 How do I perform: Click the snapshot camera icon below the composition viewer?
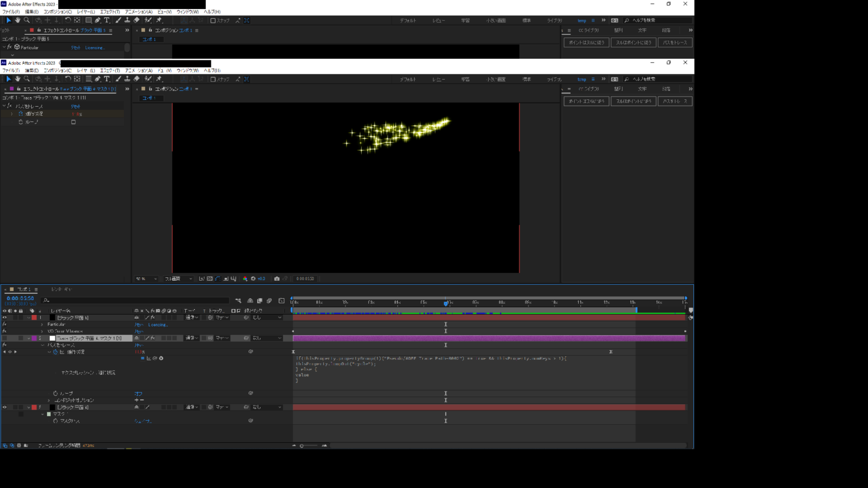(x=277, y=278)
